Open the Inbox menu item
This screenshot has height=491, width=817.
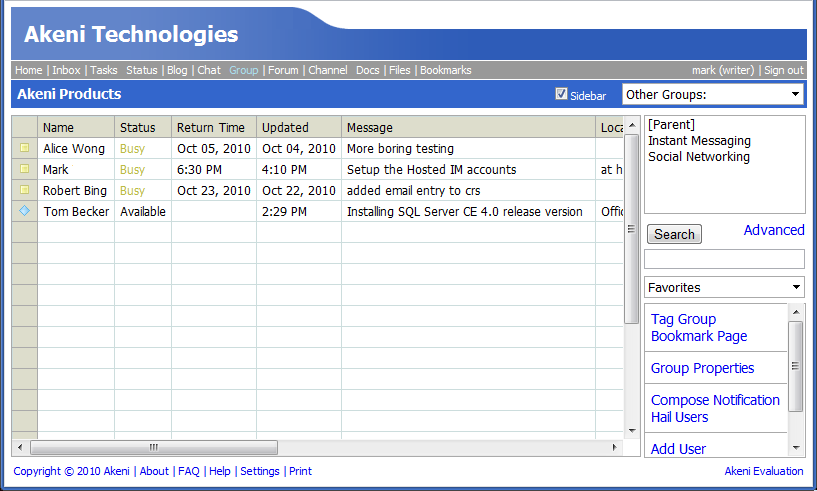[66, 70]
